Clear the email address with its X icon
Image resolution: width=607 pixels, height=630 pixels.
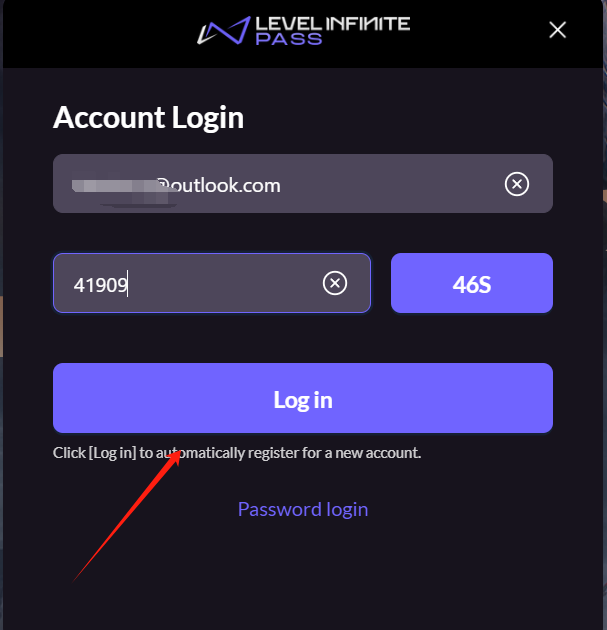click(x=517, y=184)
